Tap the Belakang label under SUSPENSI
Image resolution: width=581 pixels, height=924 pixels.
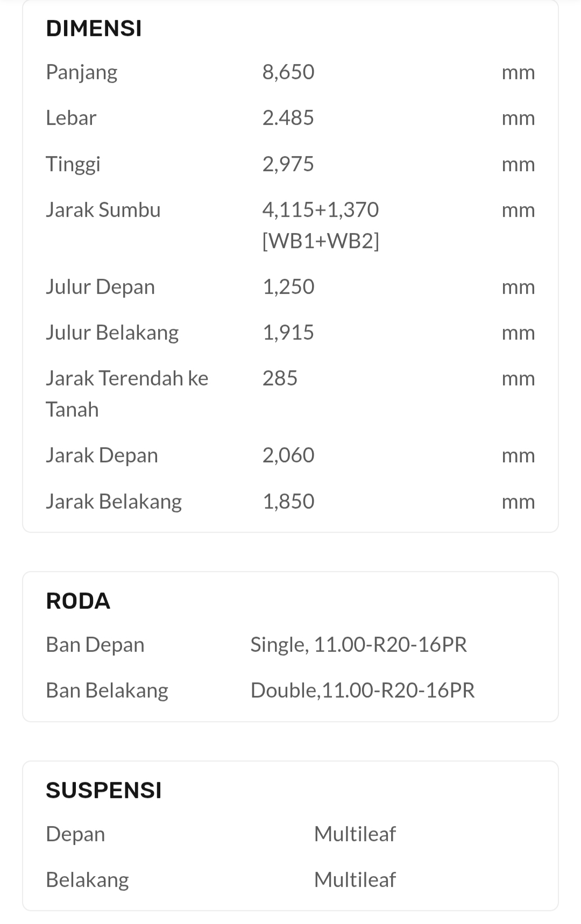87,880
